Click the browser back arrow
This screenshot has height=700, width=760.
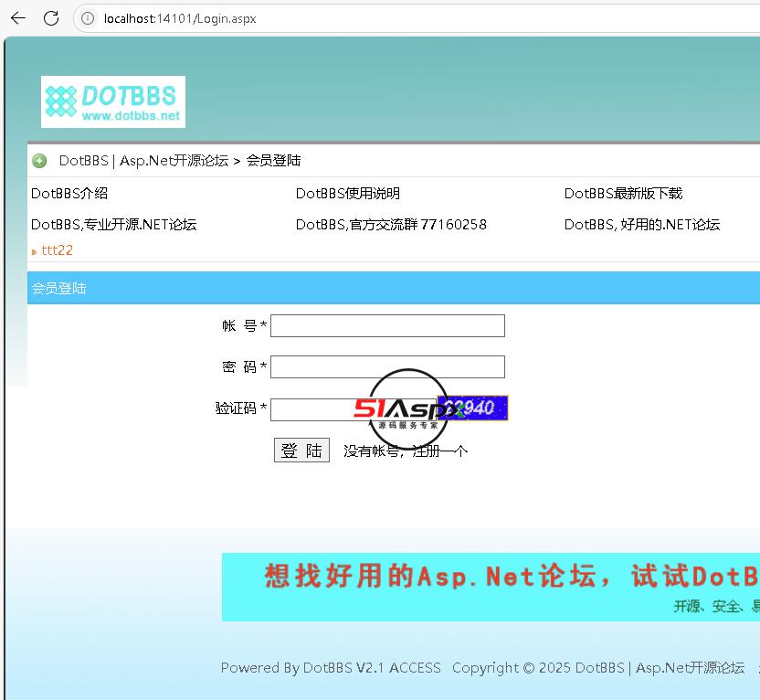[x=17, y=18]
